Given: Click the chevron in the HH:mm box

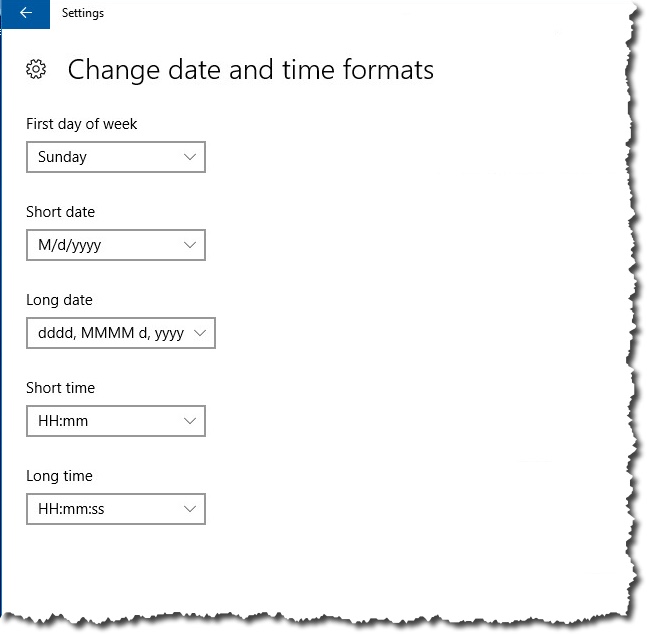Looking at the screenshot, I should point(190,421).
